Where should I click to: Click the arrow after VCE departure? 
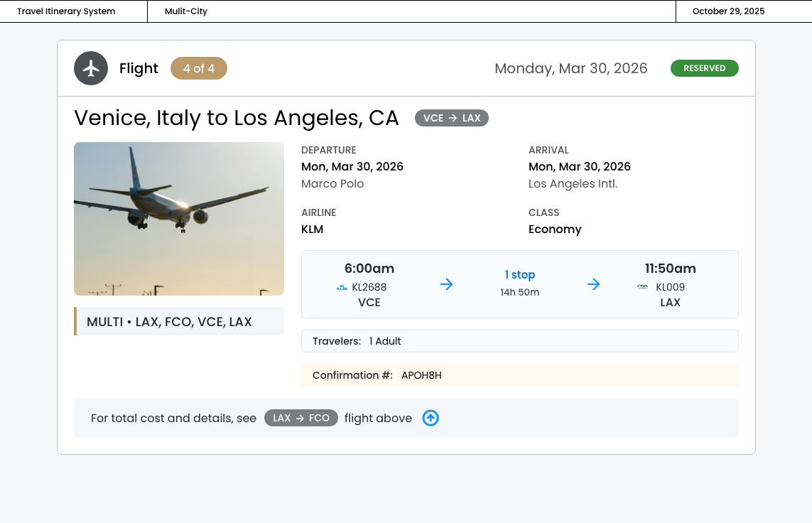point(446,284)
